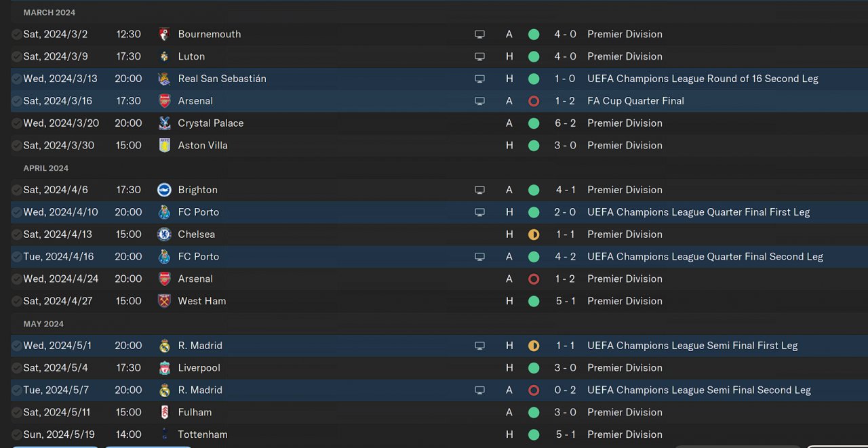Click the Bournemouth club crest
Image resolution: width=868 pixels, height=448 pixels.
click(164, 34)
